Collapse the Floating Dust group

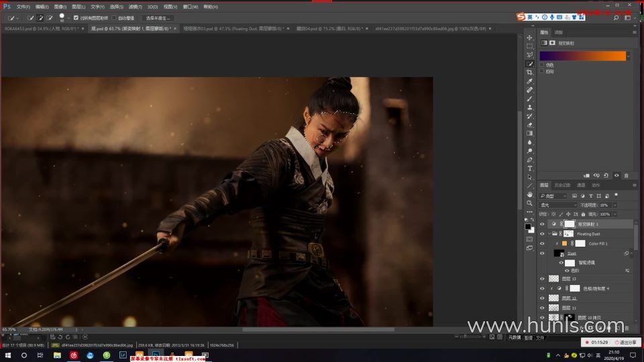click(549, 234)
